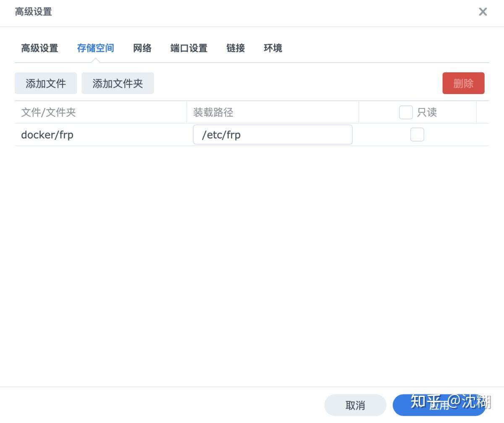Close the 高级设置 dialog
The height and width of the screenshot is (423, 504).
pyautogui.click(x=483, y=12)
